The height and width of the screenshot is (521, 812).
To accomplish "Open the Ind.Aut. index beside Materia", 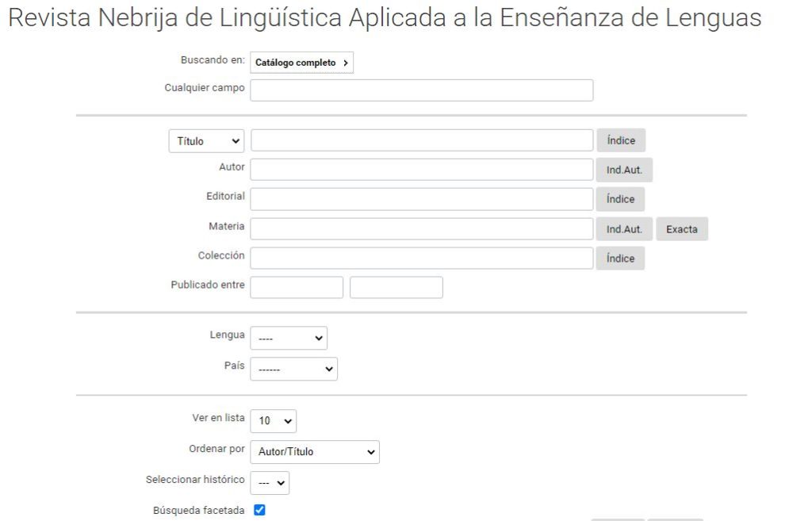I will click(x=624, y=229).
